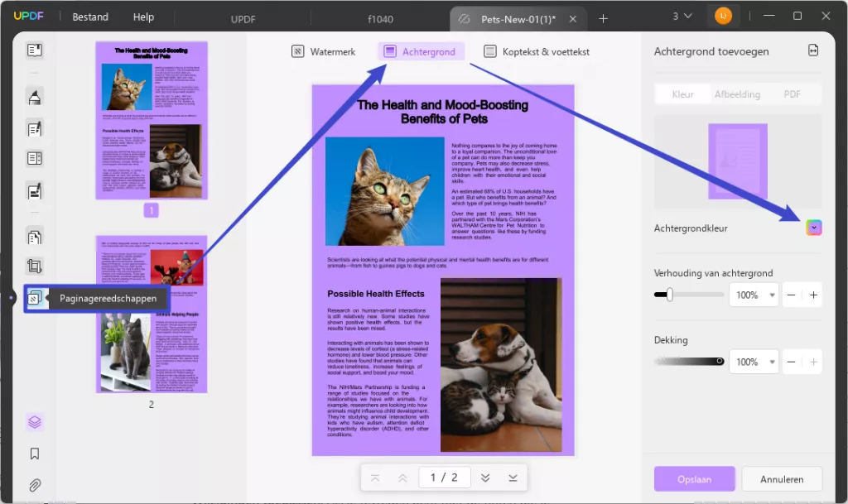Open the Attachments paperclip icon
Image resolution: width=848 pixels, height=504 pixels.
(x=35, y=485)
